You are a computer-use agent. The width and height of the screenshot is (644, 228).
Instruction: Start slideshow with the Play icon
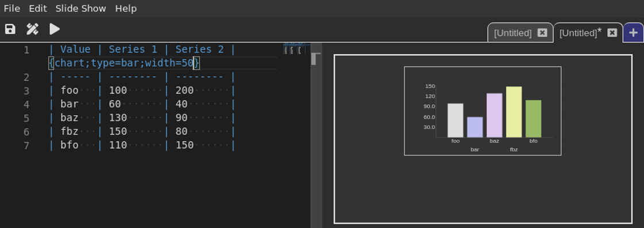click(55, 29)
